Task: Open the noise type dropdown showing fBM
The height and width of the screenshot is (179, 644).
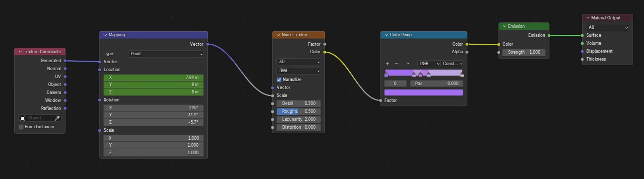Action: point(299,71)
